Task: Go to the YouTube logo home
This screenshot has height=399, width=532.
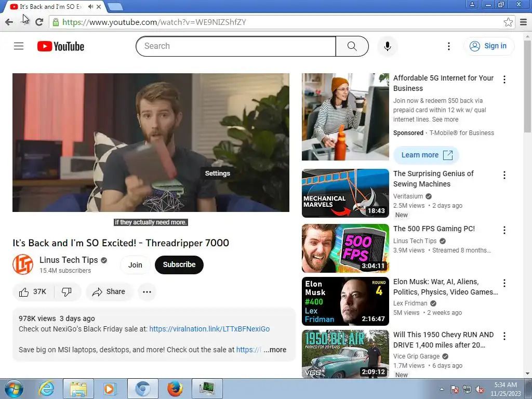Action: tap(61, 46)
